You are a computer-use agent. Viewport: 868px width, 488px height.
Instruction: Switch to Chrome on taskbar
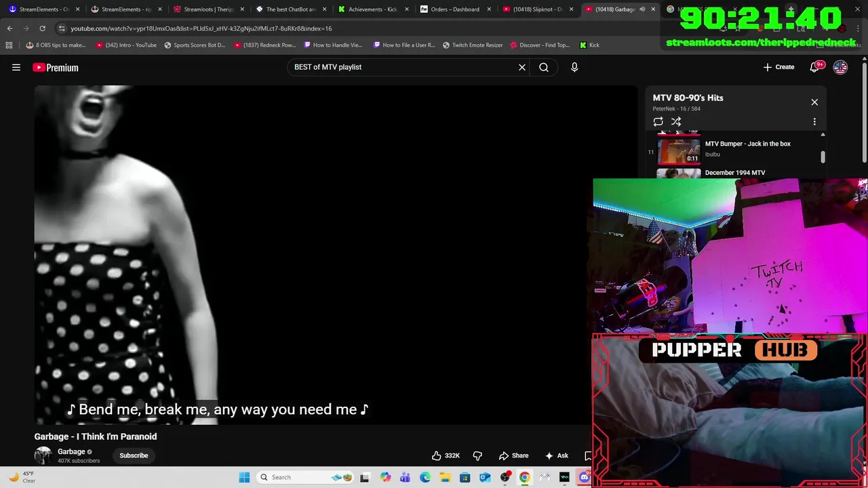coord(525,477)
